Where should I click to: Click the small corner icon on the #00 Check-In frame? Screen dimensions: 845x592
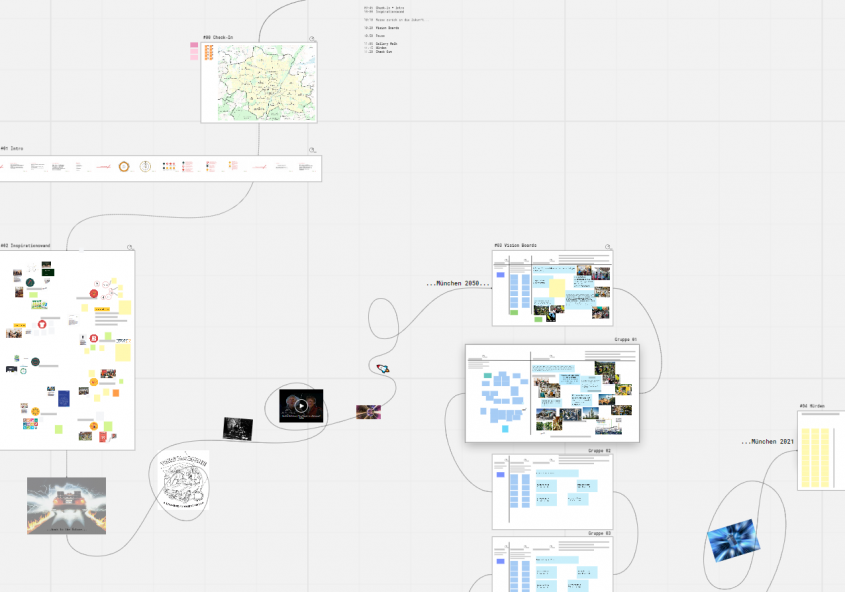311,38
